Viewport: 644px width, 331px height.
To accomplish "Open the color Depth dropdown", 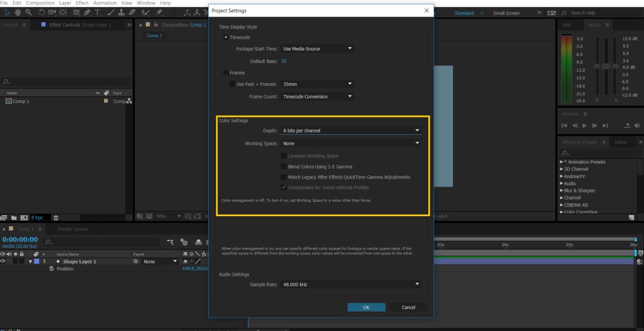I will click(350, 130).
